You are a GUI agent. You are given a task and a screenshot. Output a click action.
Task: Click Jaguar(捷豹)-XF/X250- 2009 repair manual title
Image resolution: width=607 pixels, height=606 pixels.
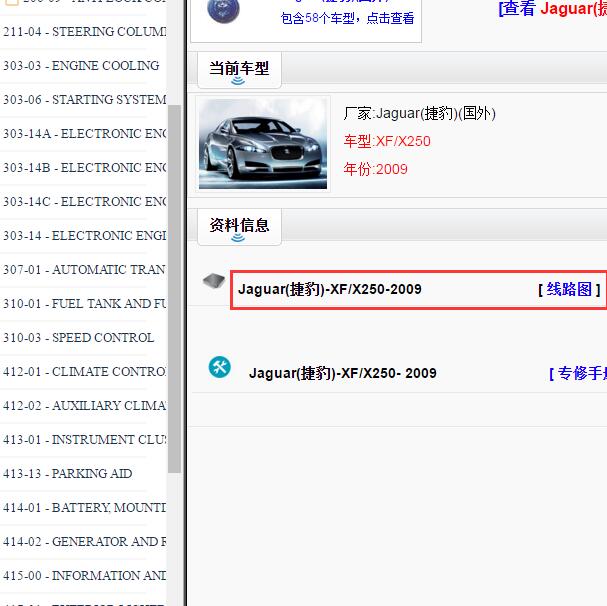343,374
